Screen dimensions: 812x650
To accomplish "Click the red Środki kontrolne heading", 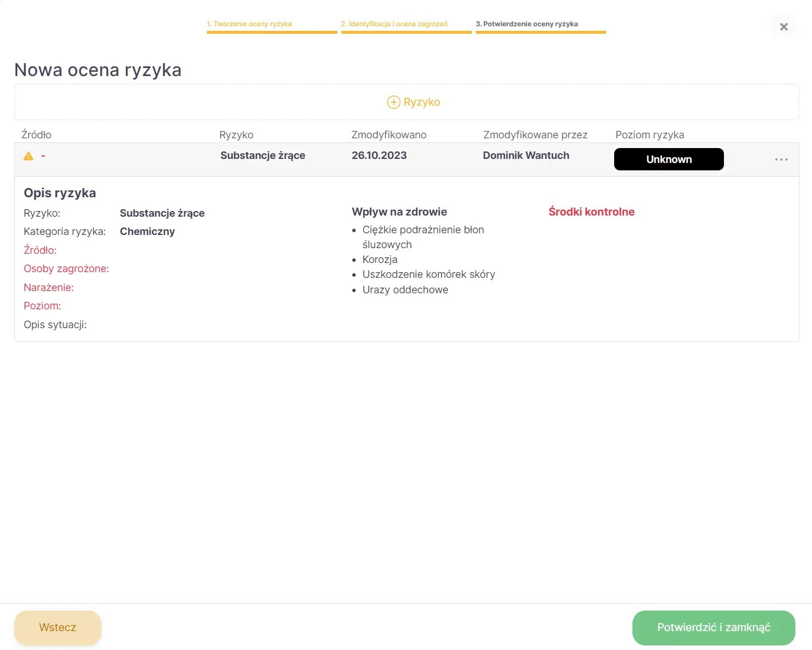I will coord(591,212).
